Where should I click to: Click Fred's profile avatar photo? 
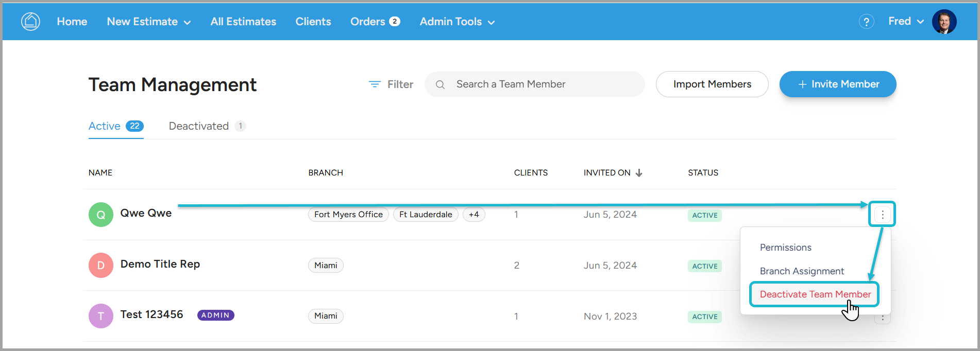(x=944, y=22)
